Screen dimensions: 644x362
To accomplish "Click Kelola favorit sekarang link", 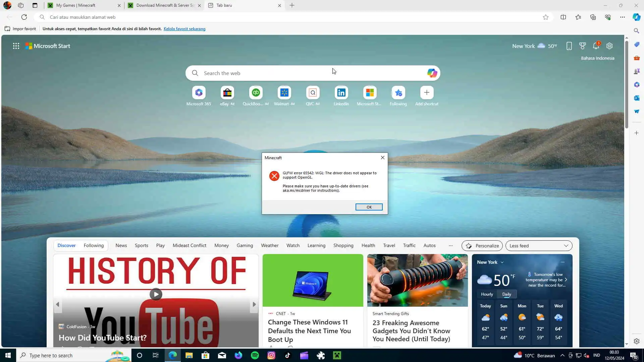I will click(184, 29).
